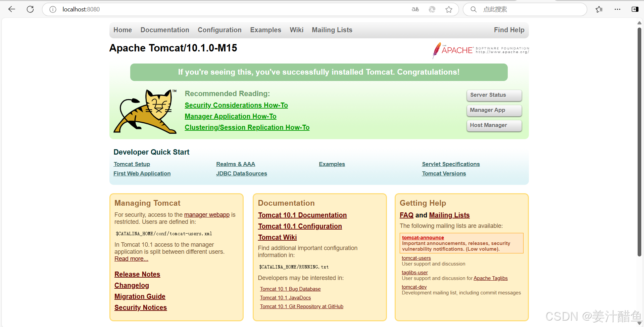Open the Tomcat Wiki link
The image size is (644, 327).
coord(278,237)
